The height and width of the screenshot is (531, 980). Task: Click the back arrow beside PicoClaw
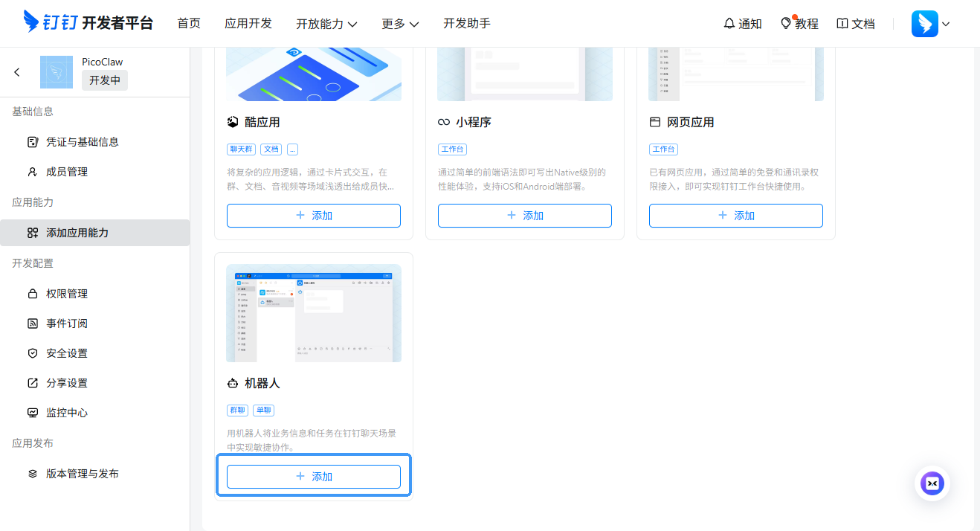point(17,72)
